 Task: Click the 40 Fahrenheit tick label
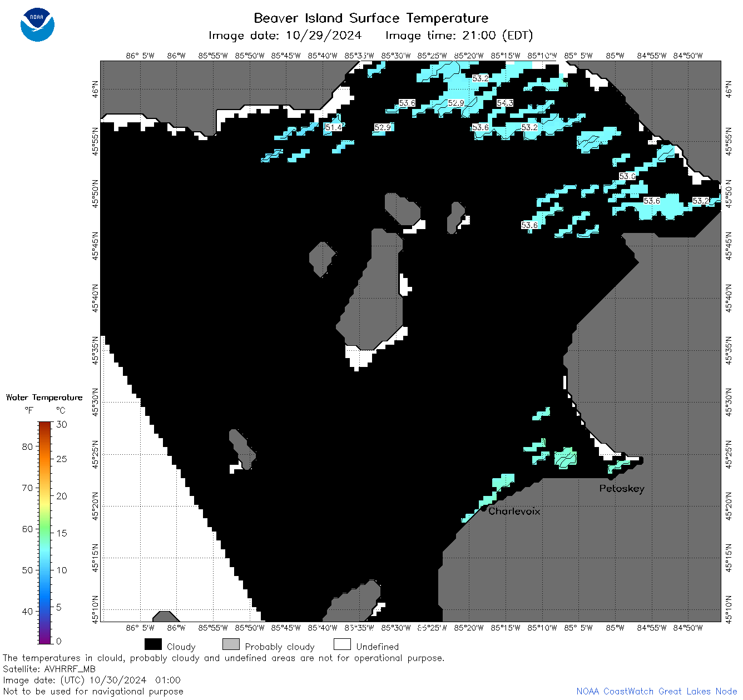27,611
